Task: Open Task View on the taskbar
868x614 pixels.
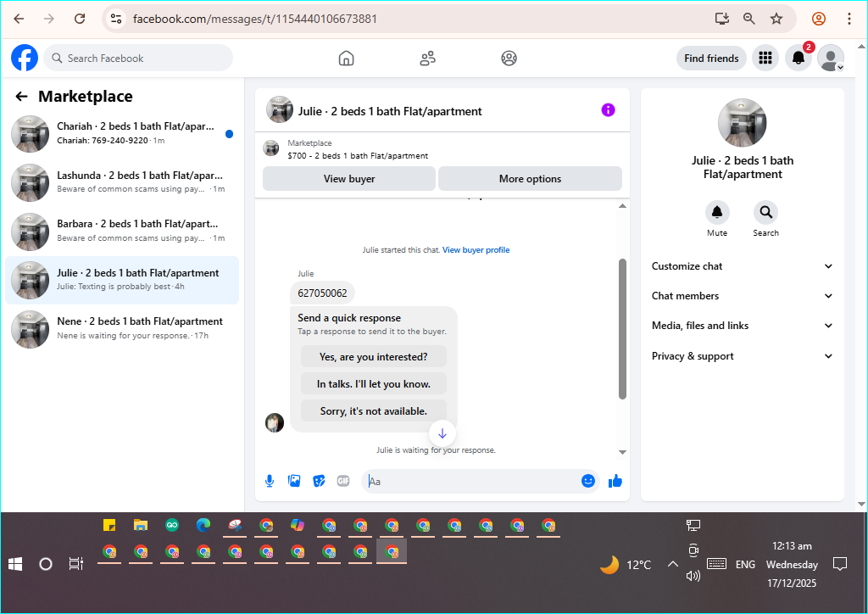Action: (x=75, y=564)
